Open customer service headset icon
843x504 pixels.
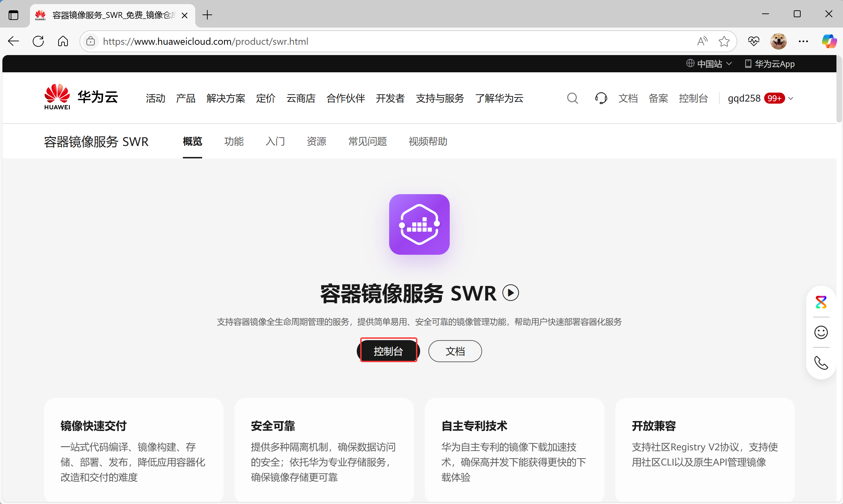[x=601, y=98]
